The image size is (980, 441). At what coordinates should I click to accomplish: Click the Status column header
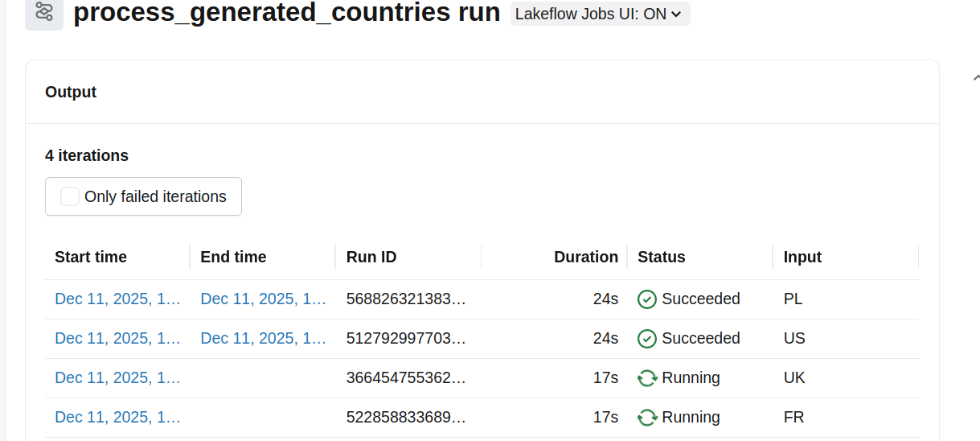coord(661,258)
